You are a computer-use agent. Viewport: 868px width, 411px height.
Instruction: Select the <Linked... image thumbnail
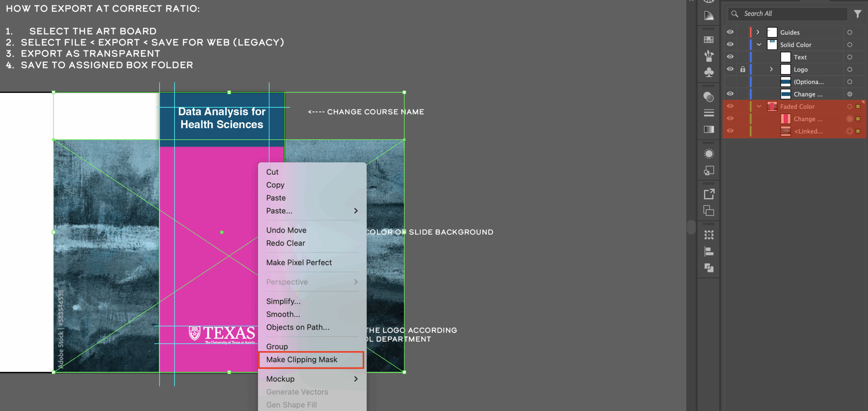pos(786,131)
